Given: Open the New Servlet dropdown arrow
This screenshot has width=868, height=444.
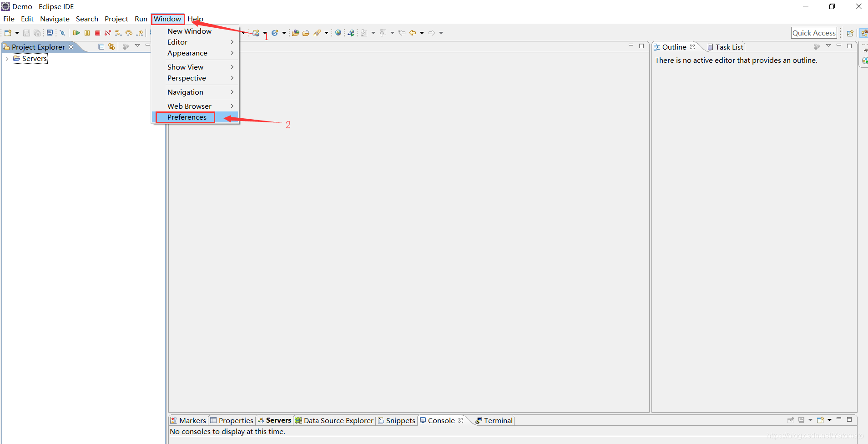Looking at the screenshot, I should point(284,33).
